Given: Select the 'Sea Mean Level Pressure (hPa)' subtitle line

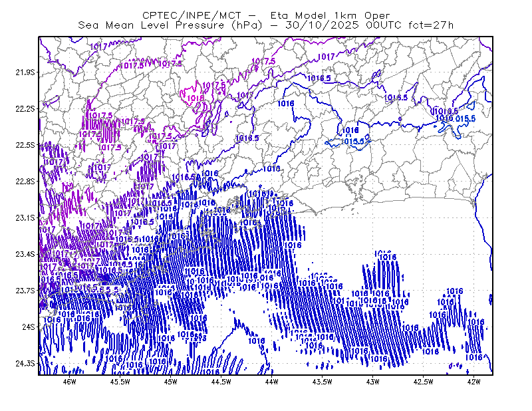Looking at the screenshot, I should [266, 25].
